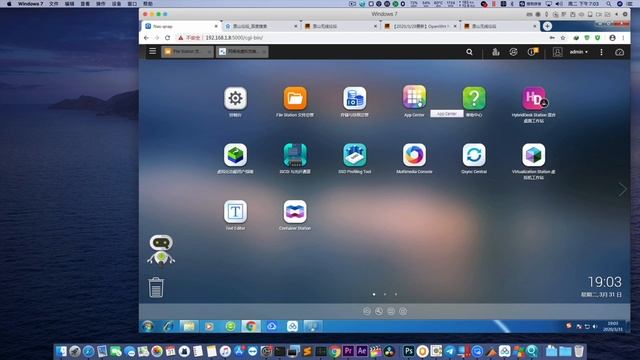640x360 pixels.
Task: Open the QTS more options dots
Action: click(x=601, y=52)
